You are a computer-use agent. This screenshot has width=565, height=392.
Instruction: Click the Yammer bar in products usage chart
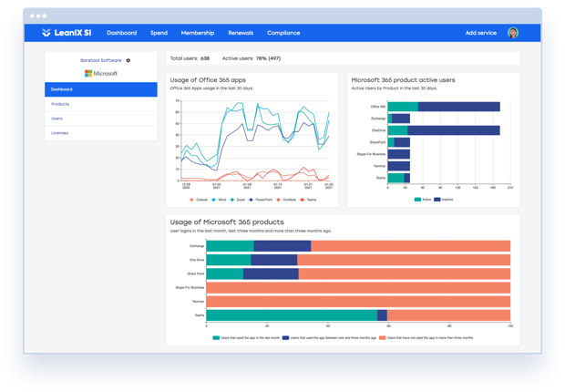click(x=358, y=302)
